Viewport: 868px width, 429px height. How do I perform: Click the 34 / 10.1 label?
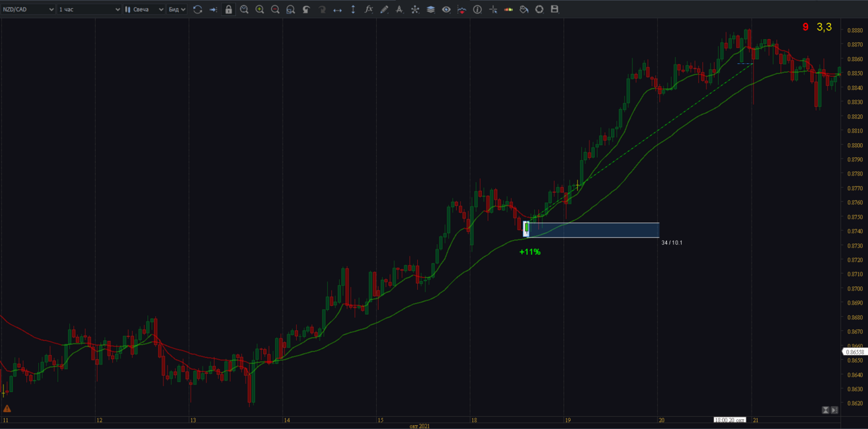click(672, 243)
